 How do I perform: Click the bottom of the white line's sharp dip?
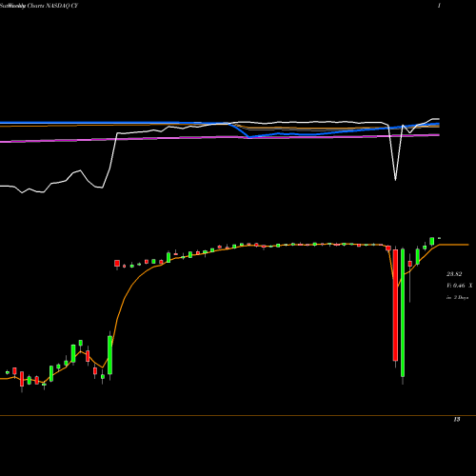395,180
